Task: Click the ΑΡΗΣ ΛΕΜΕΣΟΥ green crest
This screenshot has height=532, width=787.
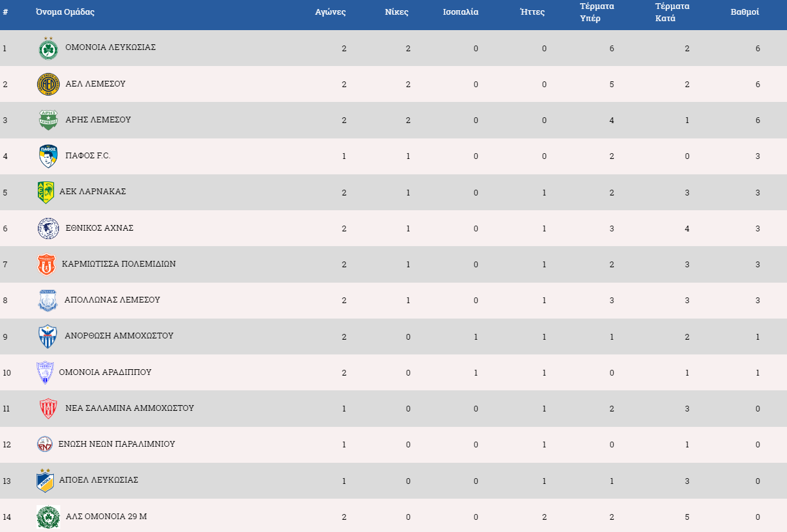Action: click(x=48, y=120)
